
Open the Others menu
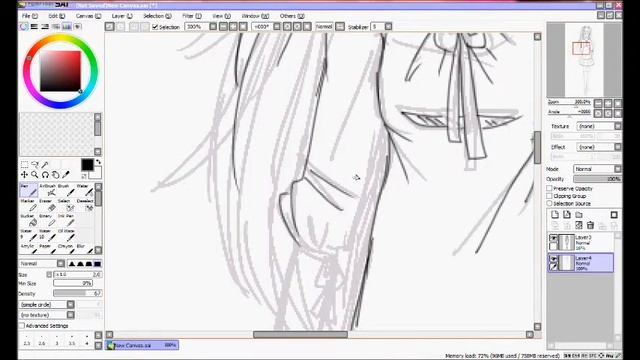[x=292, y=16]
